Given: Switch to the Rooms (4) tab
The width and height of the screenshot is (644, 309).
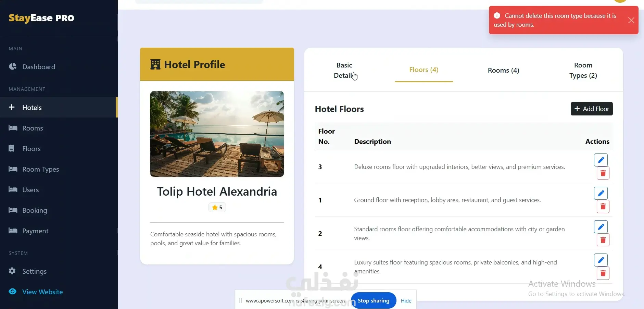Looking at the screenshot, I should [x=503, y=70].
